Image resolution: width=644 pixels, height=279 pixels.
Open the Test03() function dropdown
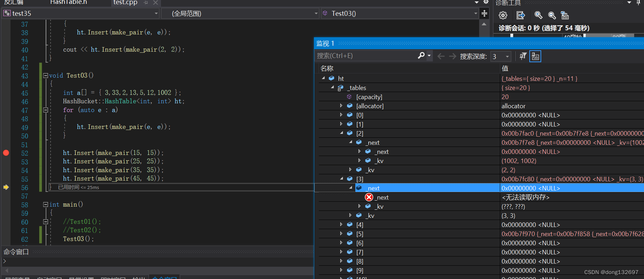pos(476,13)
